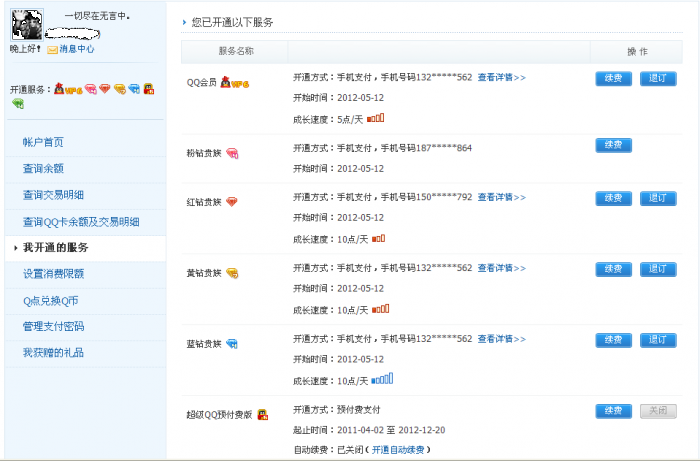Click 续费 button for 超级QQ预付费版
Viewport: 700px width, 461px height.
coord(613,411)
